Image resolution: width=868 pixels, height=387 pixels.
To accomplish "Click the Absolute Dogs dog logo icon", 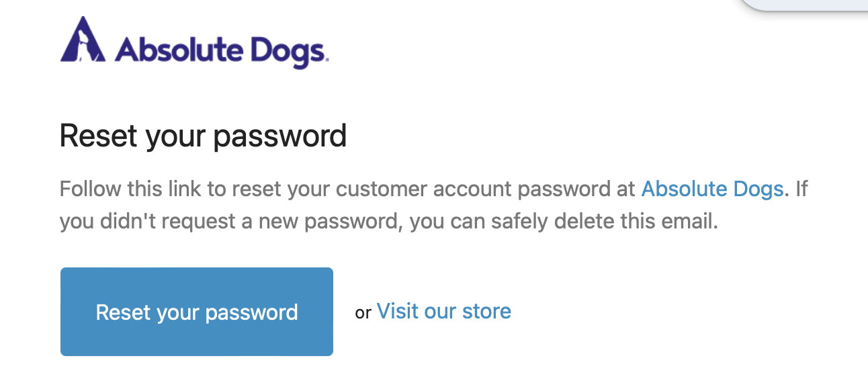I will pos(83,40).
